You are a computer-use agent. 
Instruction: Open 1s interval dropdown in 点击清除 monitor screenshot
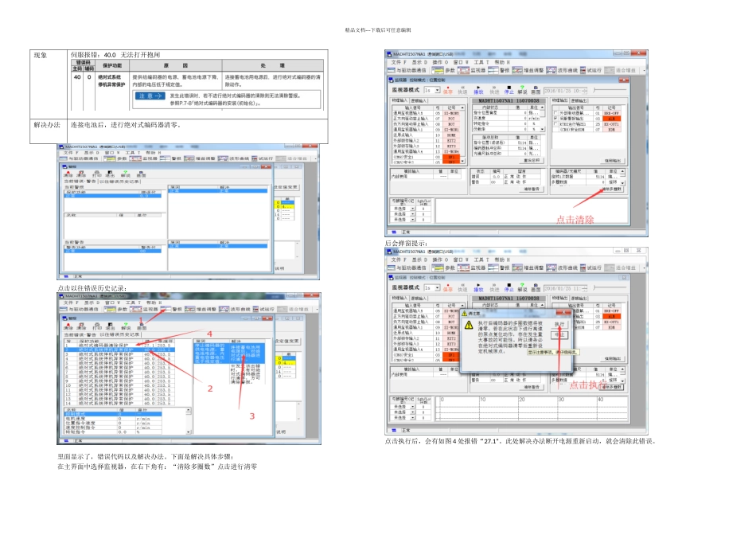click(438, 90)
